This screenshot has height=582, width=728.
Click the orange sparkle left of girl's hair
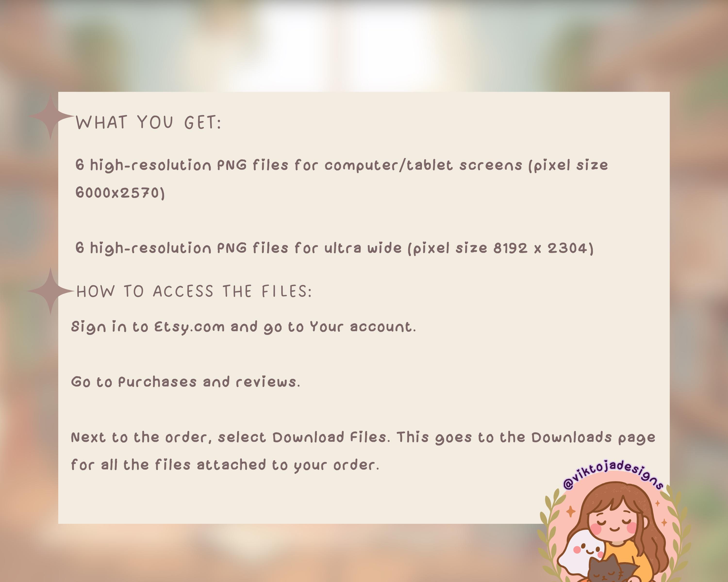pyautogui.click(x=571, y=512)
